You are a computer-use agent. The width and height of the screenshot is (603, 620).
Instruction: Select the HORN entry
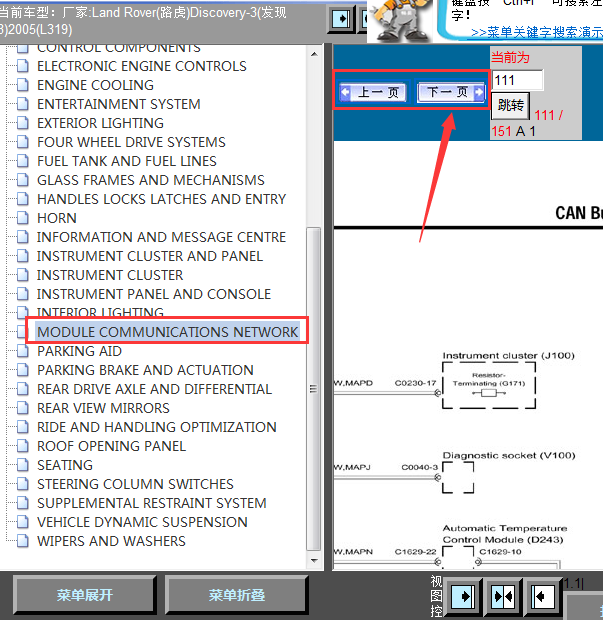[57, 218]
